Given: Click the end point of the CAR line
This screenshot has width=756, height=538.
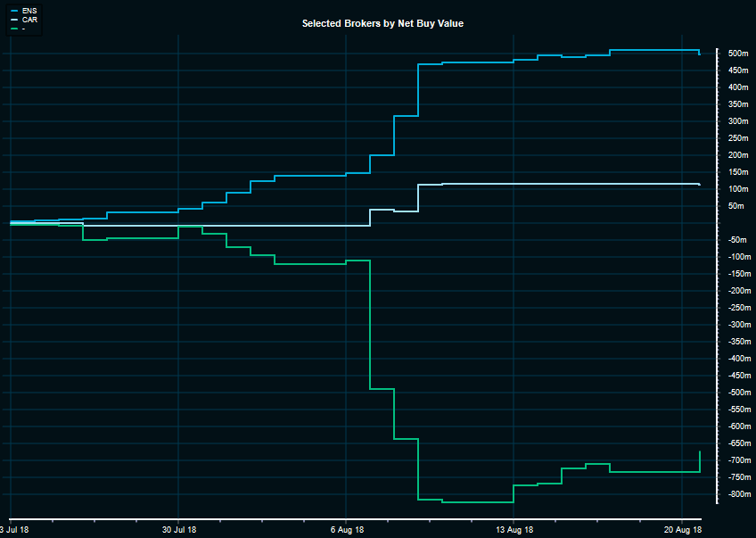Looking at the screenshot, I should coord(700,185).
